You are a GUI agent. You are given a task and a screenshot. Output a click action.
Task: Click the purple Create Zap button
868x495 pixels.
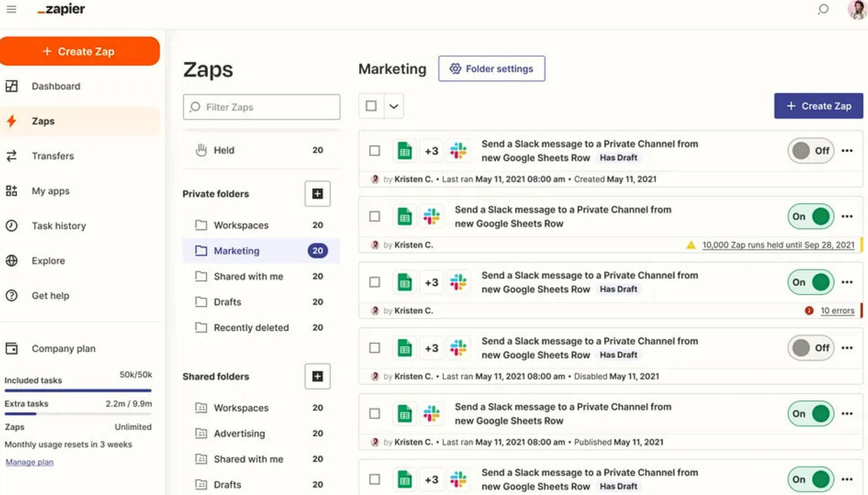click(818, 106)
